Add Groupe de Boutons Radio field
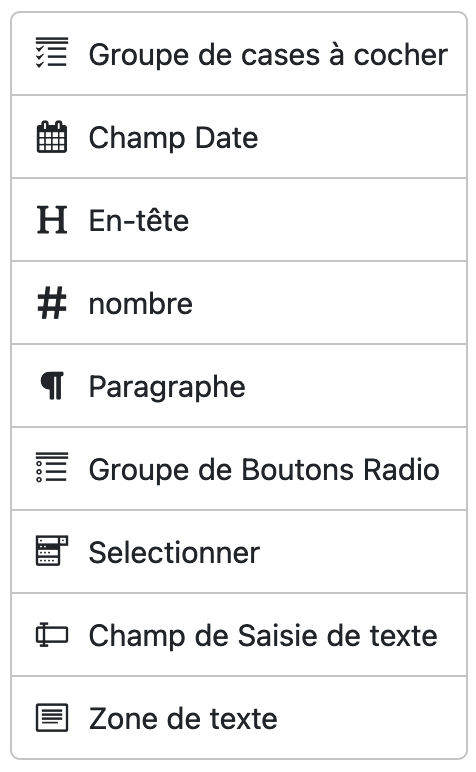The width and height of the screenshot is (476, 772). [x=264, y=469]
